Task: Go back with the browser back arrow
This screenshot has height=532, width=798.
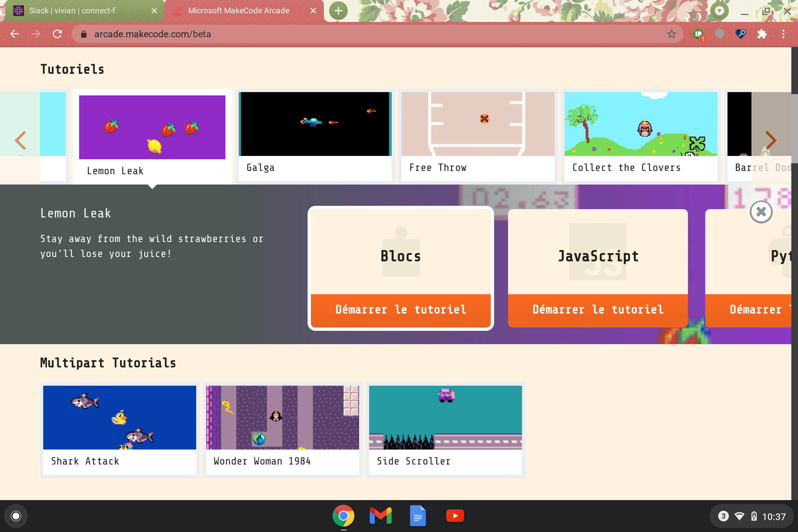Action: [15, 34]
